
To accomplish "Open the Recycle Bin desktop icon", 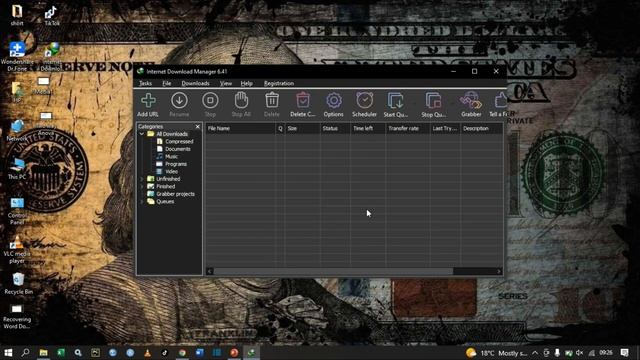I will click(18, 284).
